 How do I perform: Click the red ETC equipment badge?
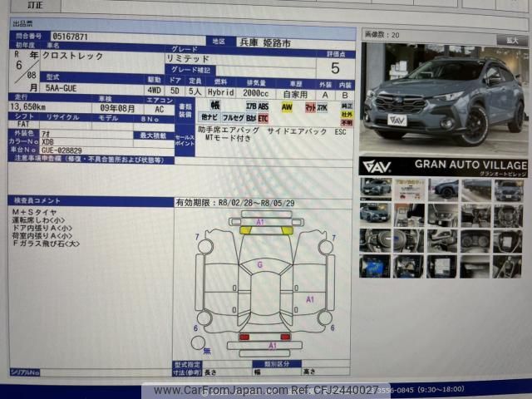tap(263, 119)
